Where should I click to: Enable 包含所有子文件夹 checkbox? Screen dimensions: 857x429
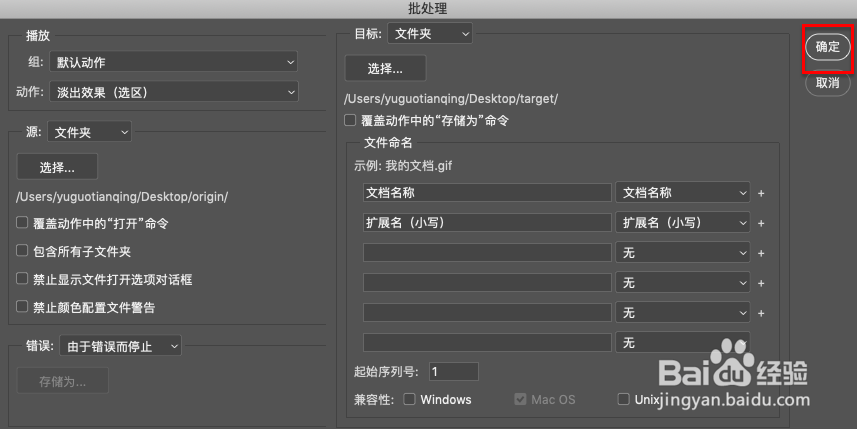(x=22, y=250)
